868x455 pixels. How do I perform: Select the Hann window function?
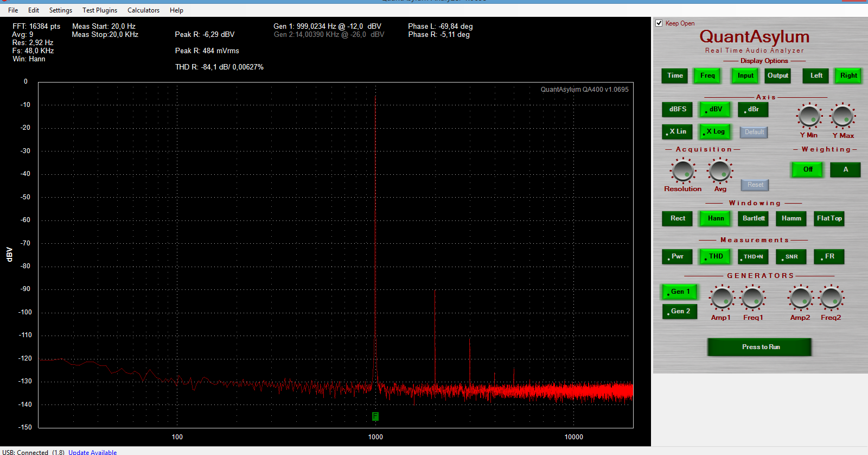coord(716,218)
